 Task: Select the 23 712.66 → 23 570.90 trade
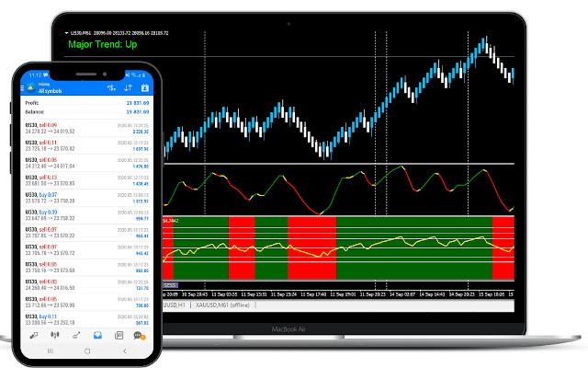(x=86, y=302)
